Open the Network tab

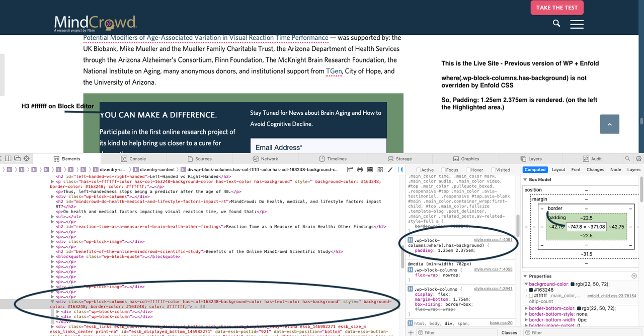267,159
